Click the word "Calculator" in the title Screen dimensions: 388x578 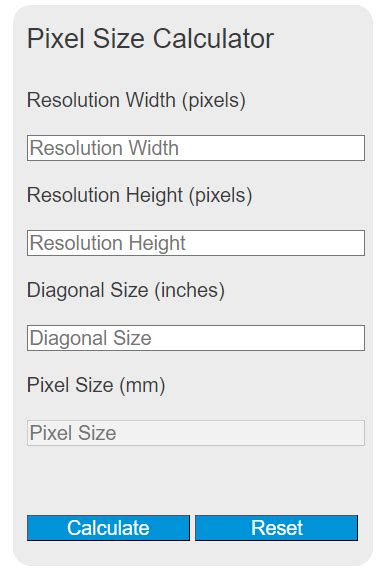[213, 38]
